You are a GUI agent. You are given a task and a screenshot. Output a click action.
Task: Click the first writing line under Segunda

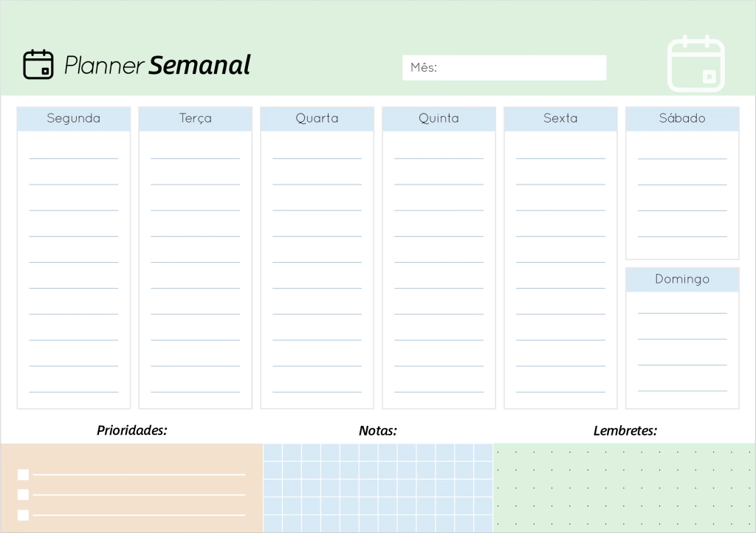74,158
